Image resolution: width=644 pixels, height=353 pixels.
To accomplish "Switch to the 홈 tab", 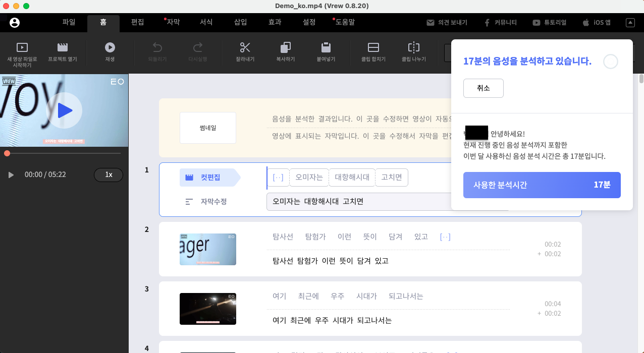I will [x=103, y=23].
